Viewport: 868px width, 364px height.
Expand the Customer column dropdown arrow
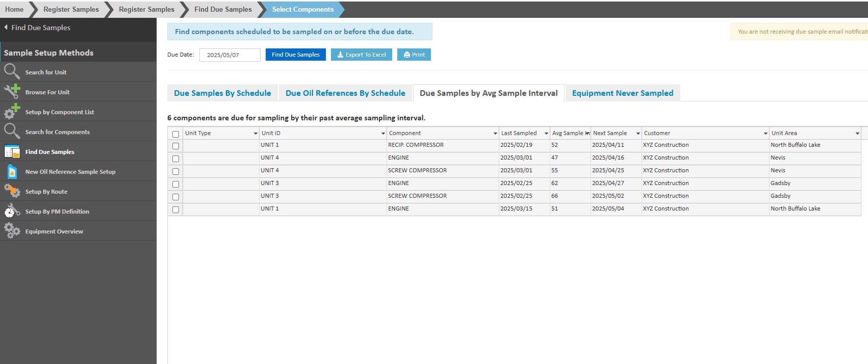[765, 134]
